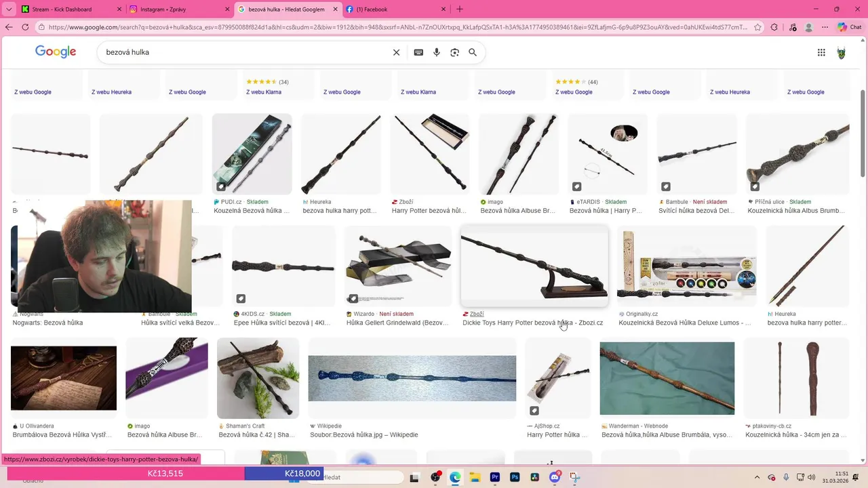
Task: Go back with the browser back arrow
Action: (x=9, y=27)
